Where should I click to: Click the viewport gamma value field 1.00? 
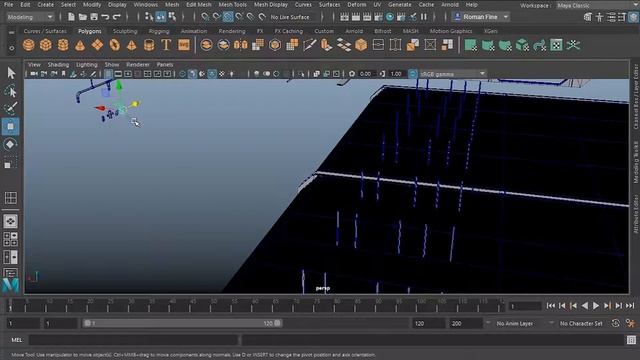point(396,74)
